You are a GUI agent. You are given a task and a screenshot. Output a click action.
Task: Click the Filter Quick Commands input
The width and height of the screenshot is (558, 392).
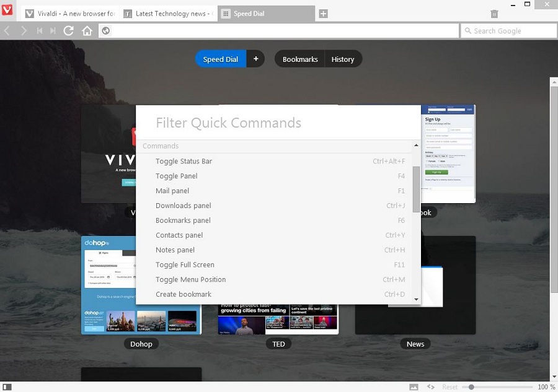click(278, 123)
